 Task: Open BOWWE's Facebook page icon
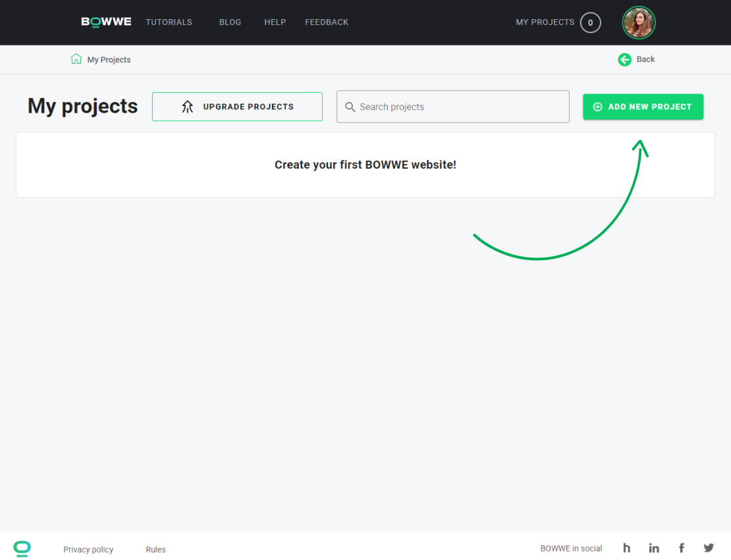pos(682,548)
